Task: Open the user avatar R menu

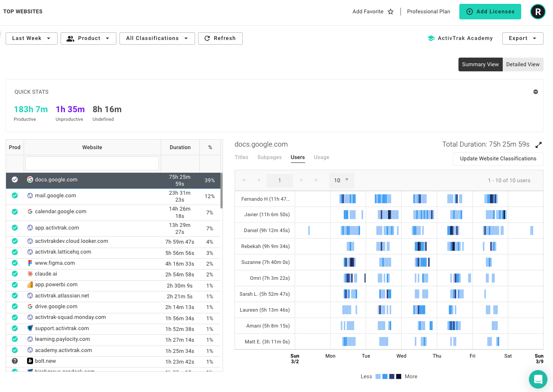Action: click(x=538, y=12)
